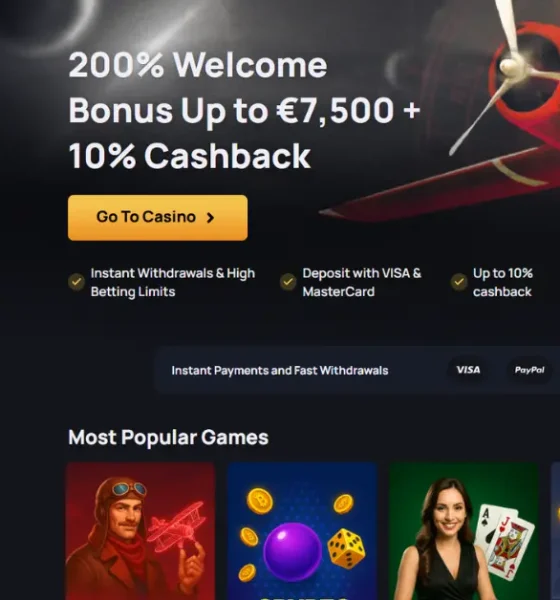Image resolution: width=560 pixels, height=600 pixels.
Task: Select the VISA payment badge
Action: click(x=468, y=370)
